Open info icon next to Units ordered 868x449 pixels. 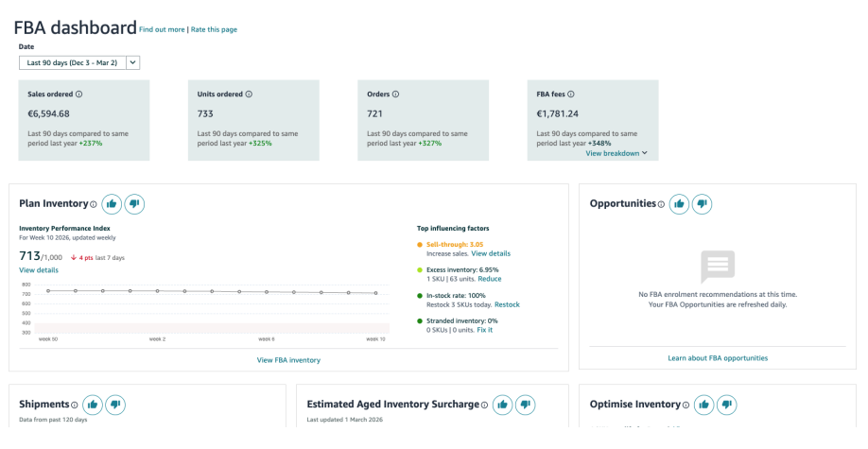(x=249, y=95)
